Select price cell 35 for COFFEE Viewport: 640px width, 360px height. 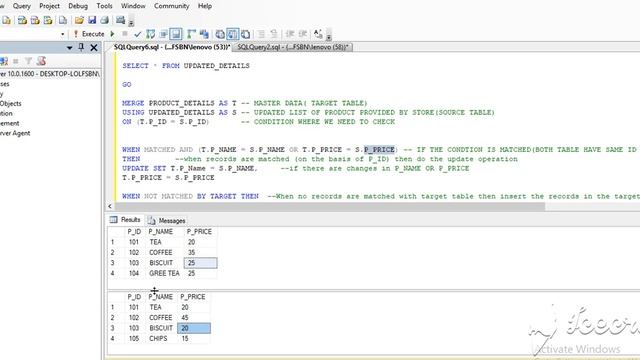(200, 252)
